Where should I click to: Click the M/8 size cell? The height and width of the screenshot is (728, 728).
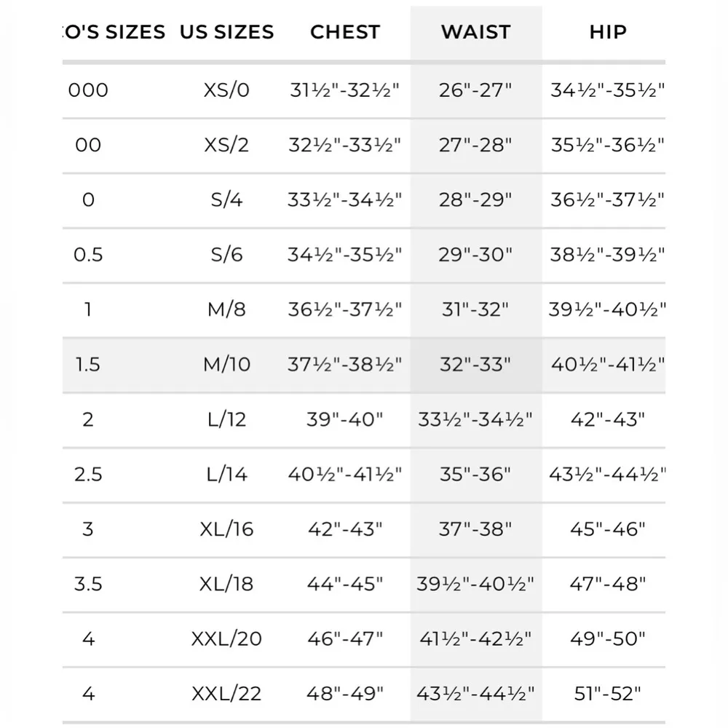227,309
